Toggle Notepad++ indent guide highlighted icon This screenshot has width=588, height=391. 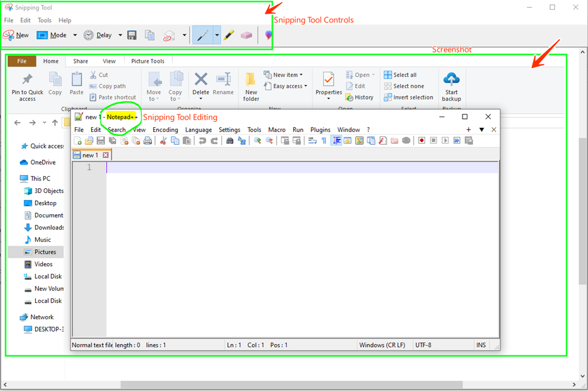[x=336, y=141]
